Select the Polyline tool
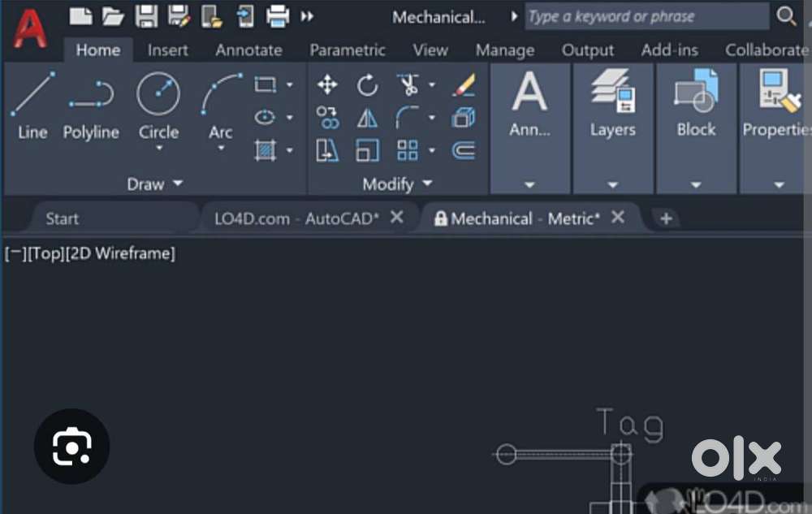Viewport: 812px width, 514px height. [x=90, y=106]
